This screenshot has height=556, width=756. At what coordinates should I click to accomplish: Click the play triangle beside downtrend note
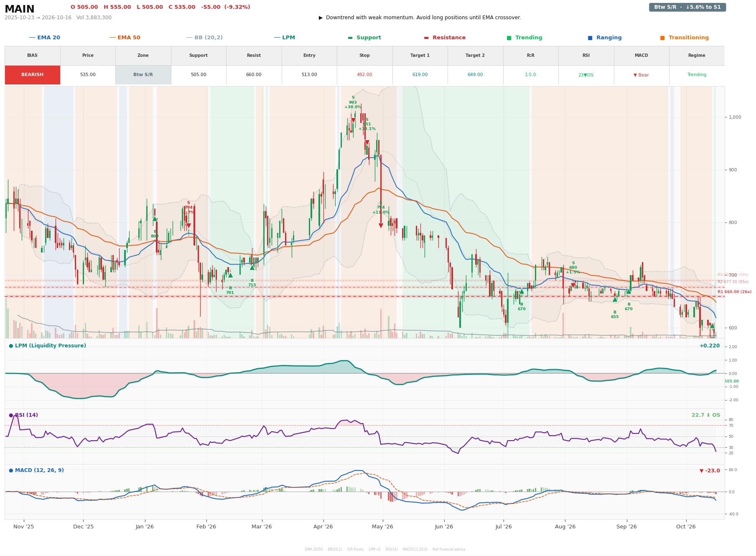pyautogui.click(x=321, y=18)
